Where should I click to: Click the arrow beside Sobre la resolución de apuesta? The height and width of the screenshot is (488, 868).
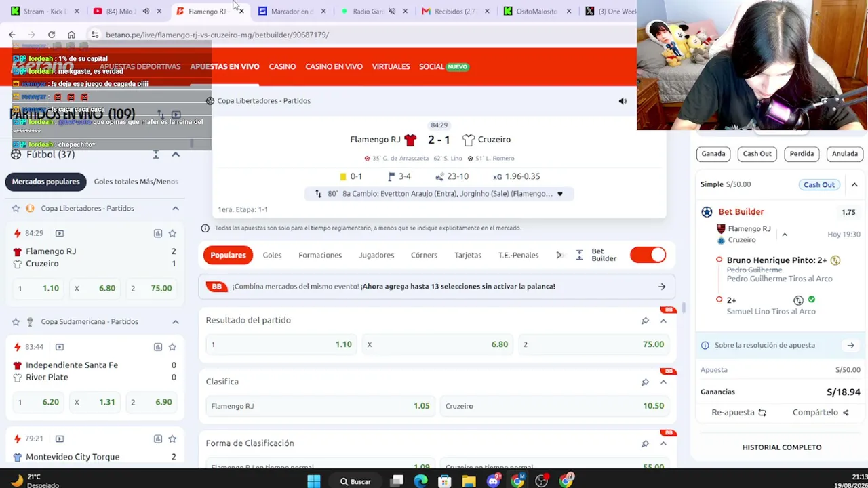click(x=850, y=346)
